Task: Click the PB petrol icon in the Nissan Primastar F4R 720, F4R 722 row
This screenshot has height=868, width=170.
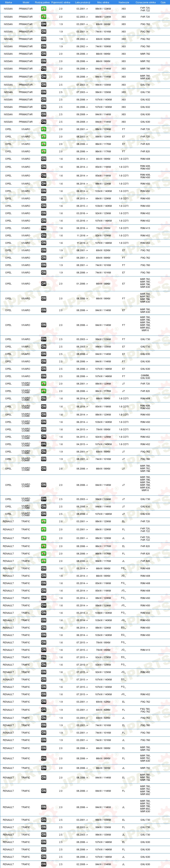Action: pos(44,9)
